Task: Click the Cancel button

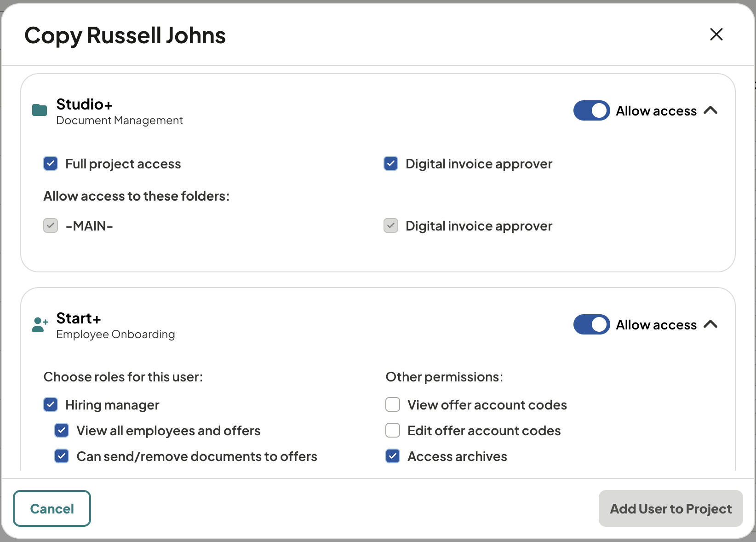Action: tap(52, 508)
